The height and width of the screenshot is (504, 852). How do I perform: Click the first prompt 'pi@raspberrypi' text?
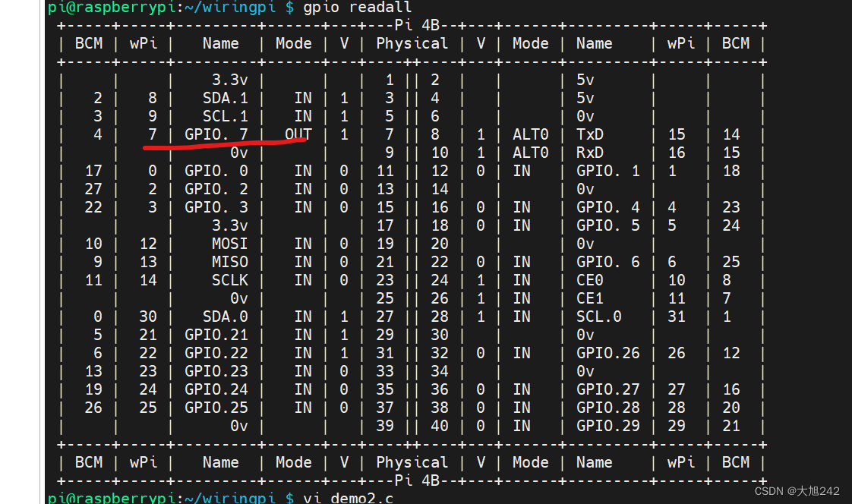(111, 8)
